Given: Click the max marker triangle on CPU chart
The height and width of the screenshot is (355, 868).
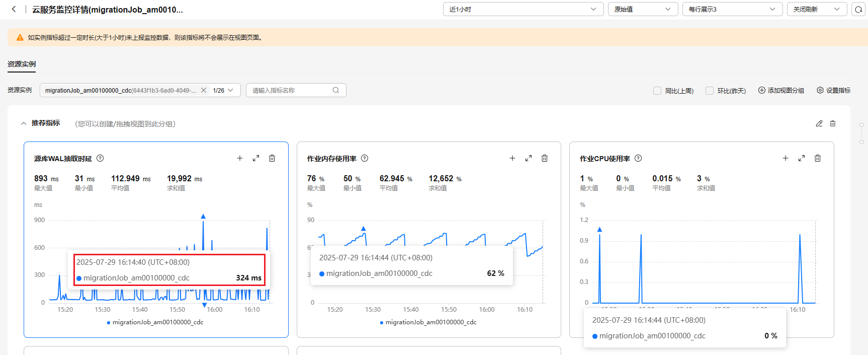Looking at the screenshot, I should click(599, 230).
